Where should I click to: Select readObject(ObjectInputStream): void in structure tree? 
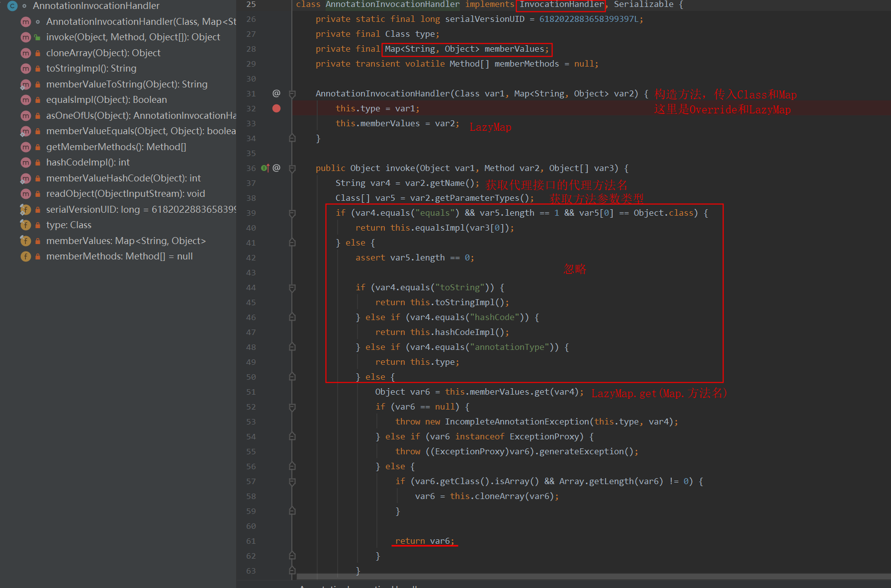pos(126,194)
